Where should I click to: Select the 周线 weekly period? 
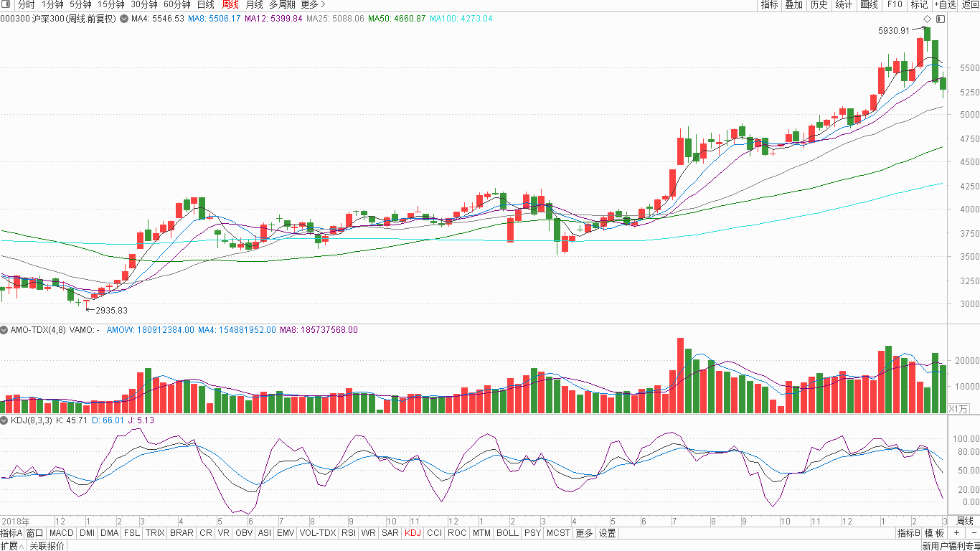(x=230, y=4)
